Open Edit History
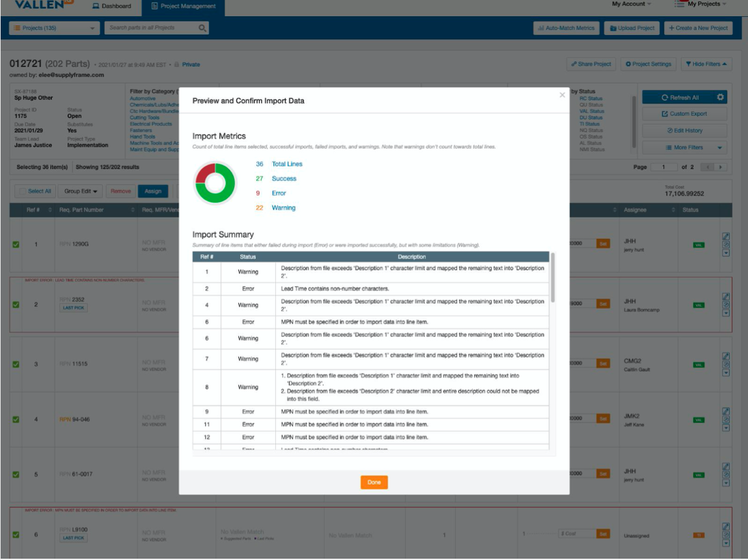This screenshot has width=748, height=560. point(684,131)
